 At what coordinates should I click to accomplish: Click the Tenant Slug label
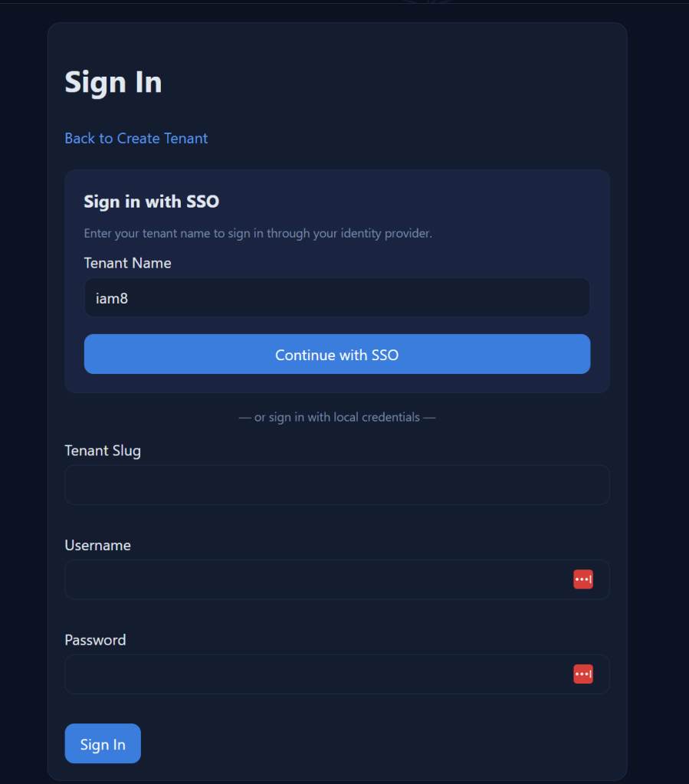pyautogui.click(x=103, y=451)
